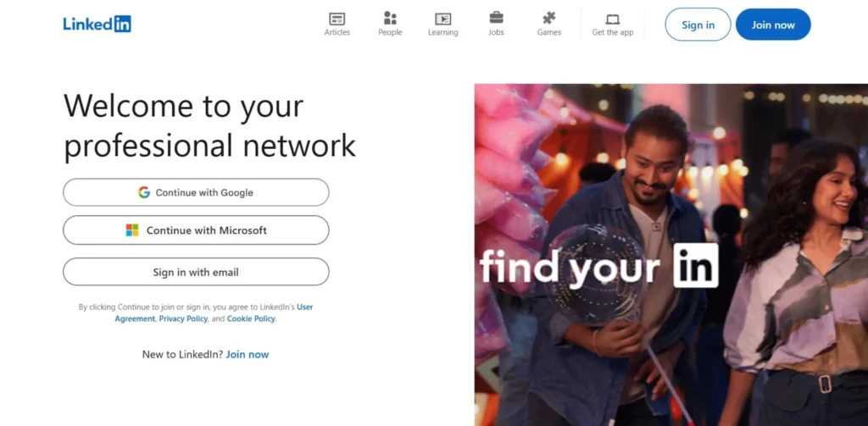Choose the Continue with Microsoft text

coord(206,230)
